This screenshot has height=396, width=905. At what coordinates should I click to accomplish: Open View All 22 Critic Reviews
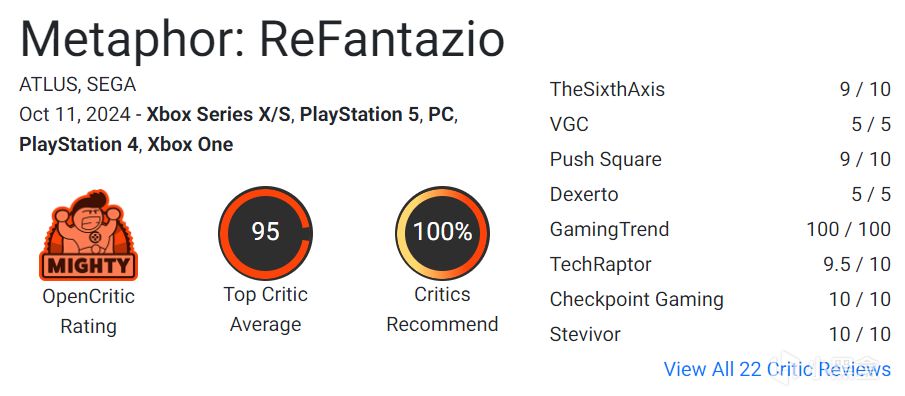pyautogui.click(x=777, y=369)
